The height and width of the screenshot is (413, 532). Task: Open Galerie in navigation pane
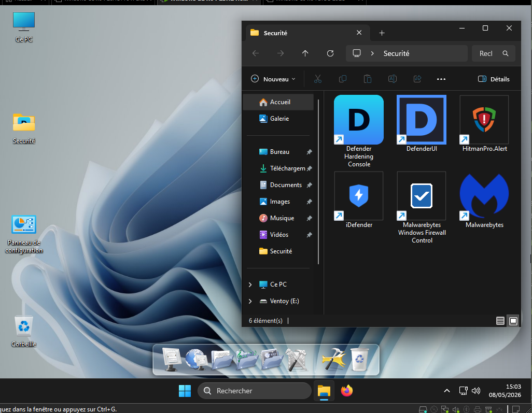[x=278, y=119]
